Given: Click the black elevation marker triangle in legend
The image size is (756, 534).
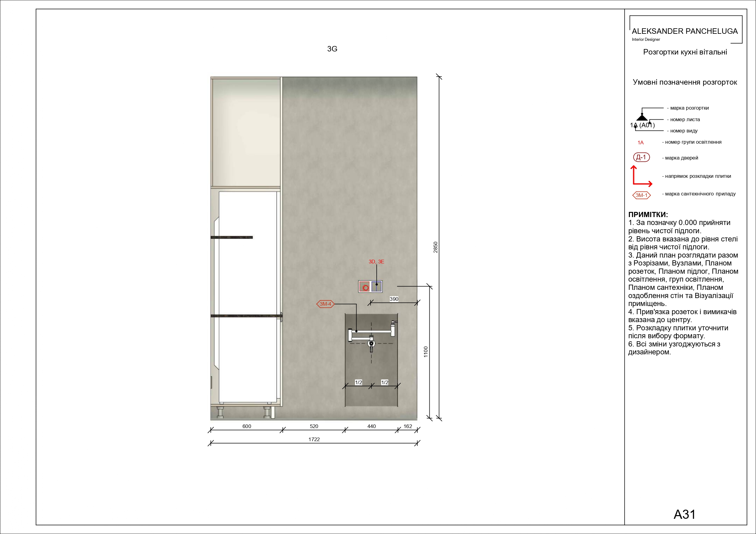Looking at the screenshot, I should click(x=642, y=117).
